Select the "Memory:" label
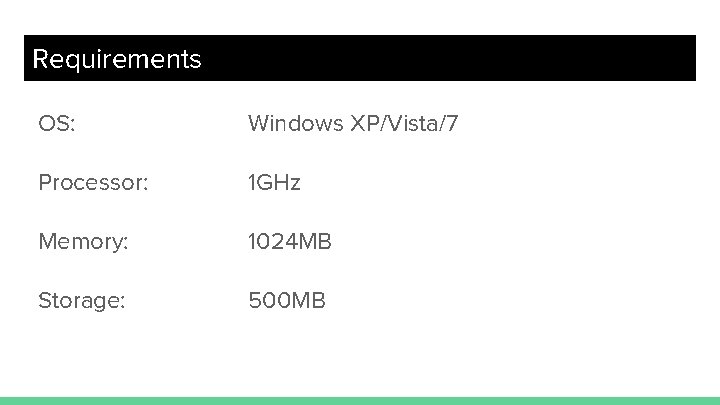The width and height of the screenshot is (720, 405). point(83,242)
